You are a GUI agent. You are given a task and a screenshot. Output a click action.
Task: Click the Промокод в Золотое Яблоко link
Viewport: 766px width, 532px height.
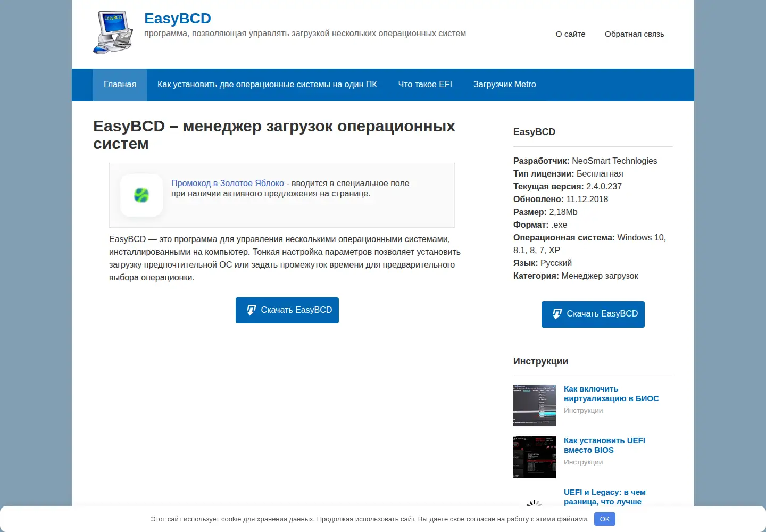tap(228, 183)
